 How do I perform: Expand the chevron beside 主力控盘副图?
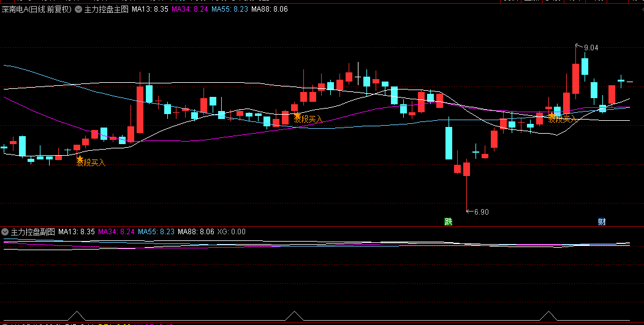tap(5, 232)
